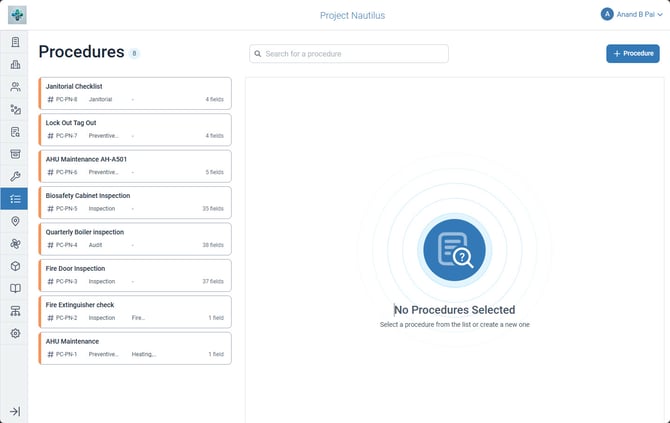This screenshot has height=423, width=670.
Task: Click the PC-PN-8 procedure ID
Action: 67,99
